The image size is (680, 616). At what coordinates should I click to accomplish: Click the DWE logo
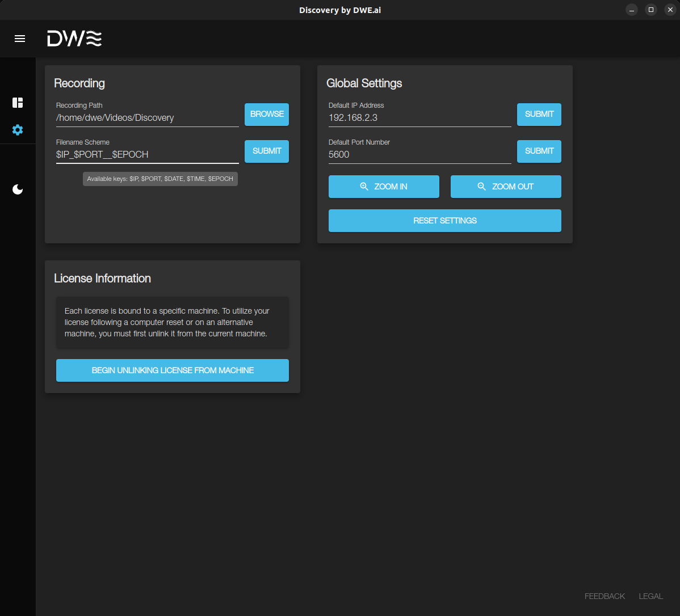click(74, 39)
